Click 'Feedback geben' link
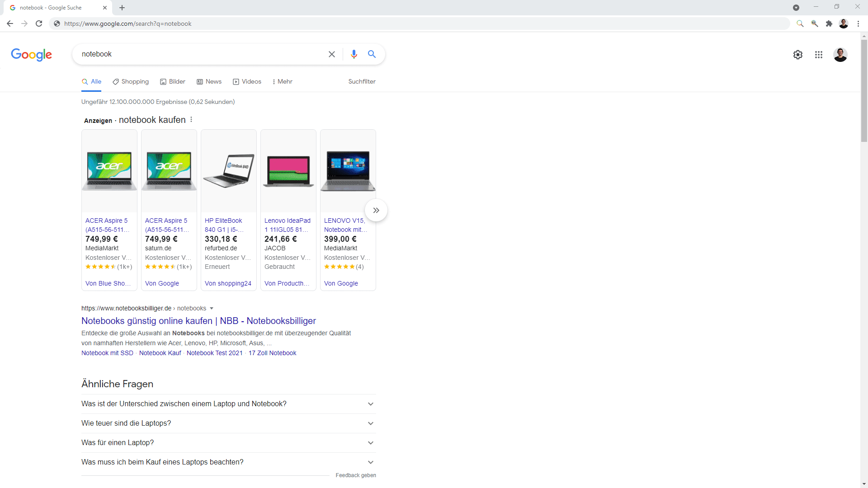868x488 pixels. click(x=356, y=475)
